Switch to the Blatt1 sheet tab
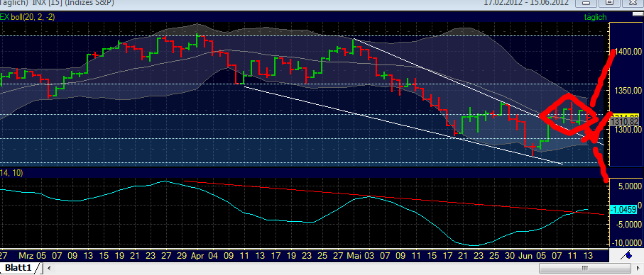Image resolution: width=644 pixels, height=275 pixels. 18,268
